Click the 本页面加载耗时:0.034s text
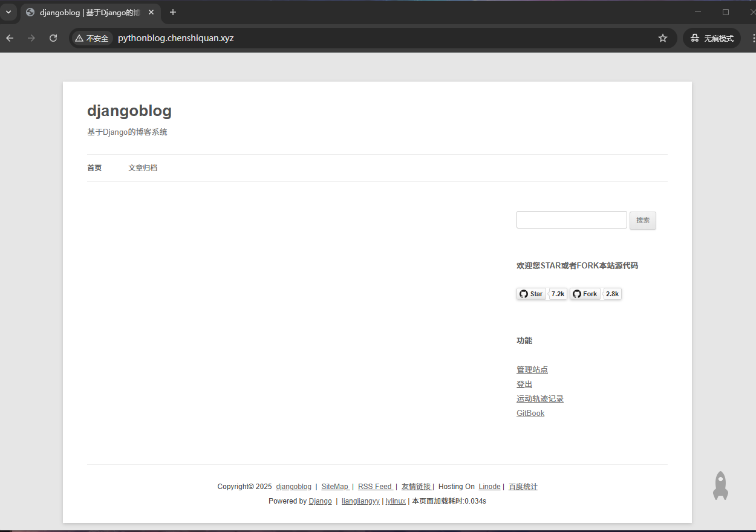This screenshot has height=532, width=756. pos(449,501)
